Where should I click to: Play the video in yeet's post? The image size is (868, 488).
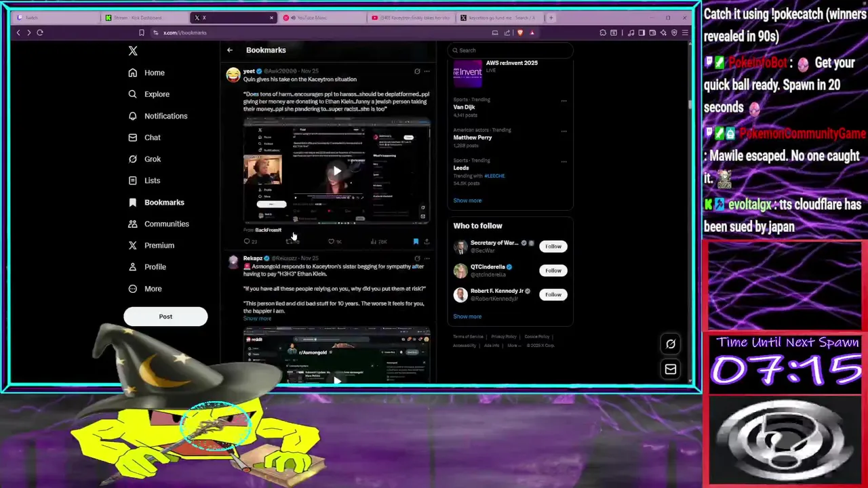pyautogui.click(x=337, y=171)
